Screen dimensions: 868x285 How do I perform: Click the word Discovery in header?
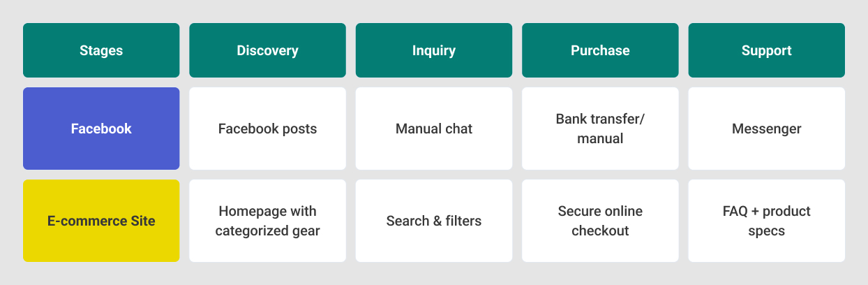pyautogui.click(x=267, y=51)
